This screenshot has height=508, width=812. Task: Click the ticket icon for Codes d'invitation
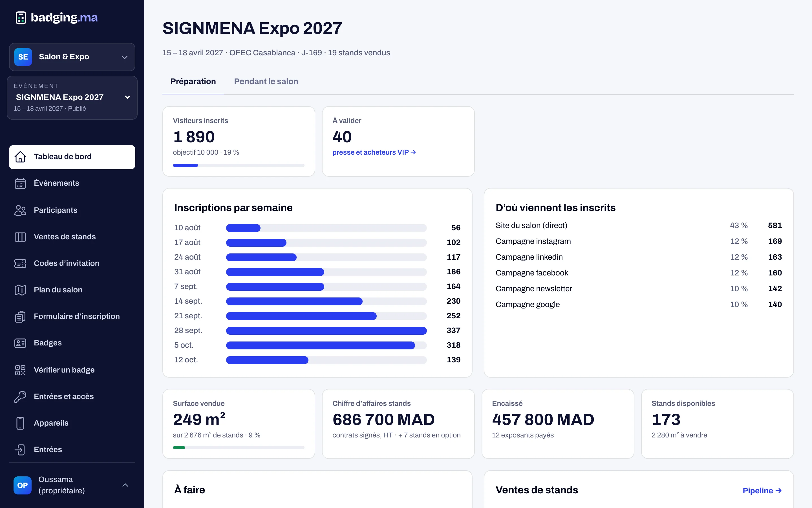coord(20,263)
